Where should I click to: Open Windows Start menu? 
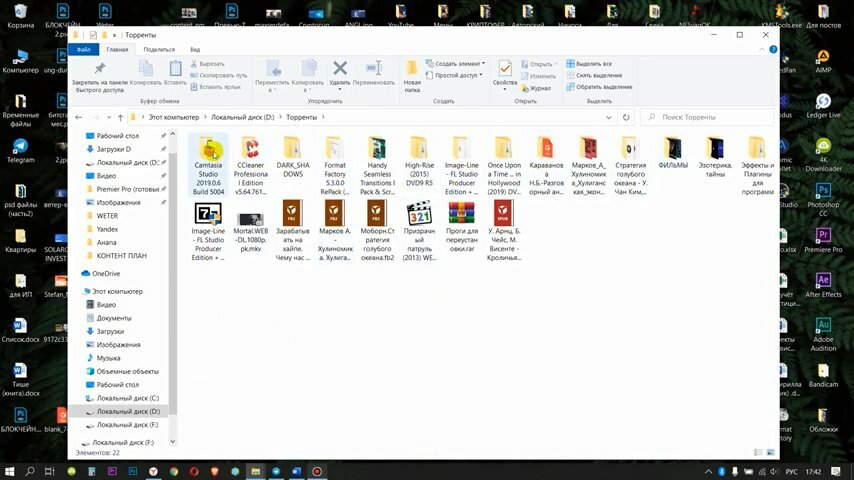pos(9,471)
